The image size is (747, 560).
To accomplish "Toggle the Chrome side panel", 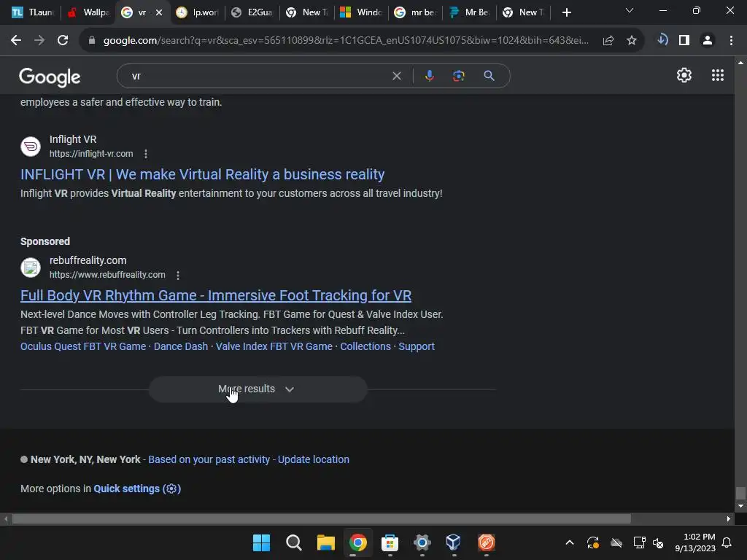I will click(684, 41).
